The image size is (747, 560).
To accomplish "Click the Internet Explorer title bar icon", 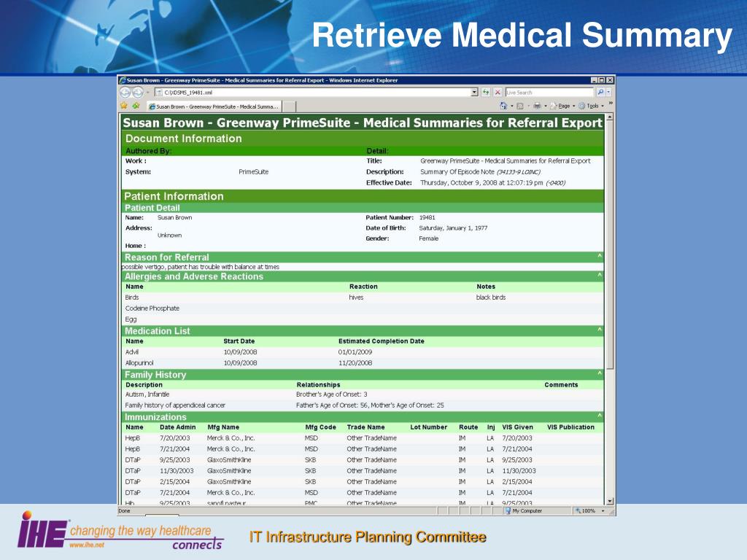I will point(123,80).
